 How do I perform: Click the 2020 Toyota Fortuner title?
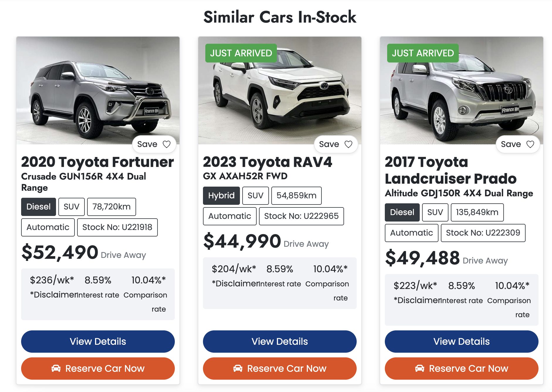[97, 162]
